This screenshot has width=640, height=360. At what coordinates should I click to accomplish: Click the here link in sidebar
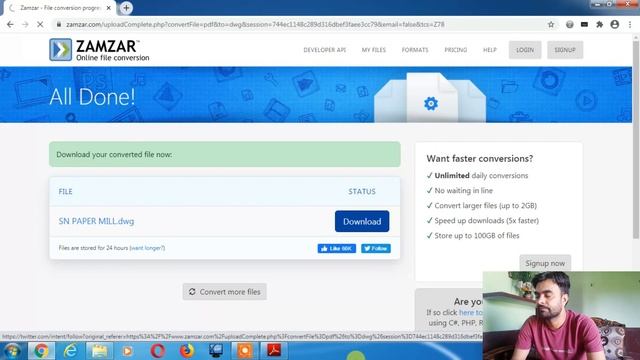coord(470,312)
